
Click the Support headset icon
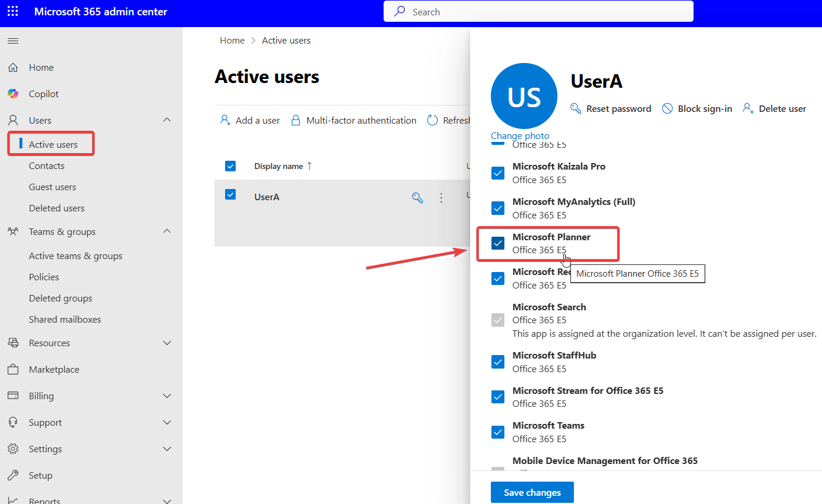tap(13, 423)
